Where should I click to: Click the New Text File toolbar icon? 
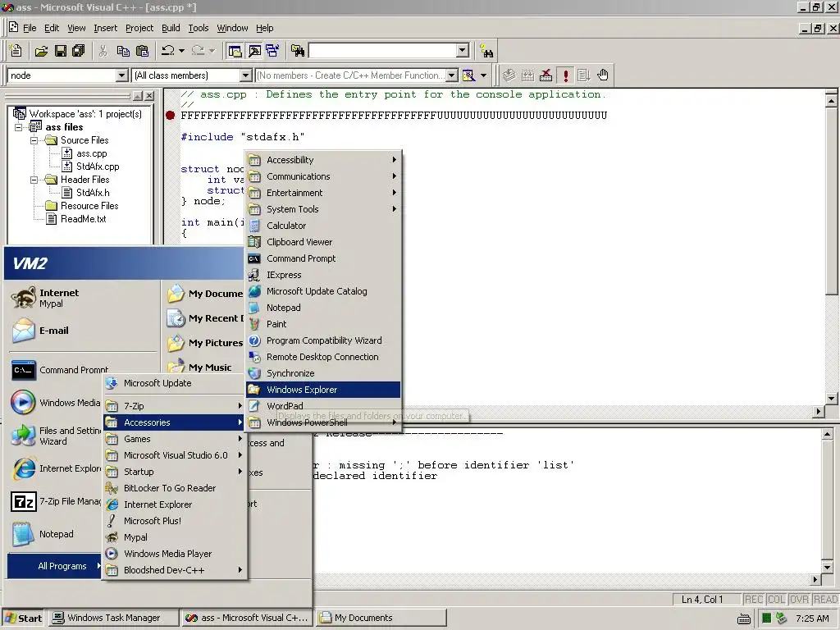(16, 51)
